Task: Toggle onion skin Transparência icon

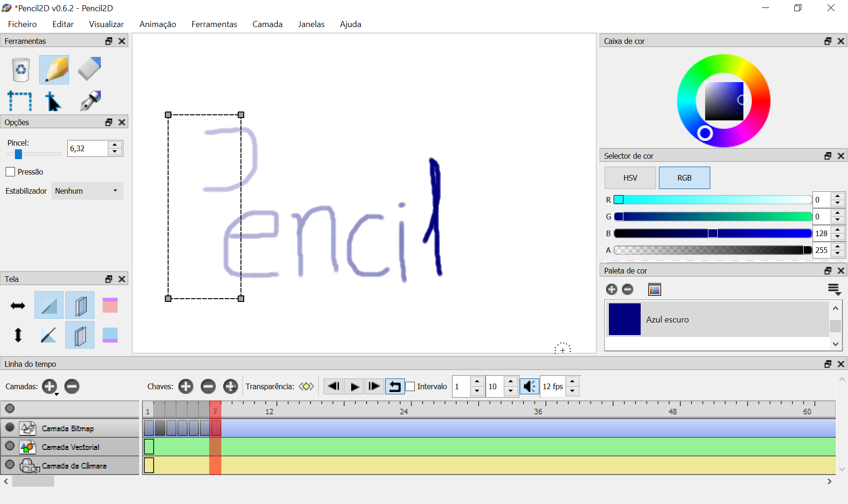Action: coord(306,386)
